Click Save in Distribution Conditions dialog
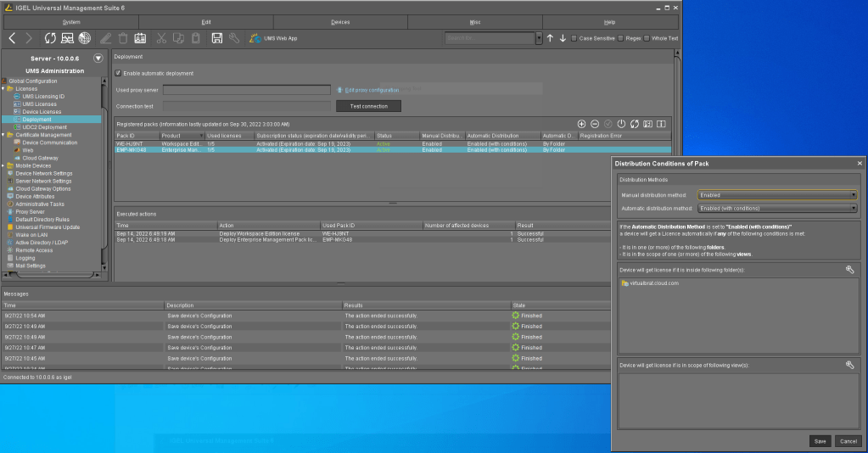868x453 pixels. (820, 441)
